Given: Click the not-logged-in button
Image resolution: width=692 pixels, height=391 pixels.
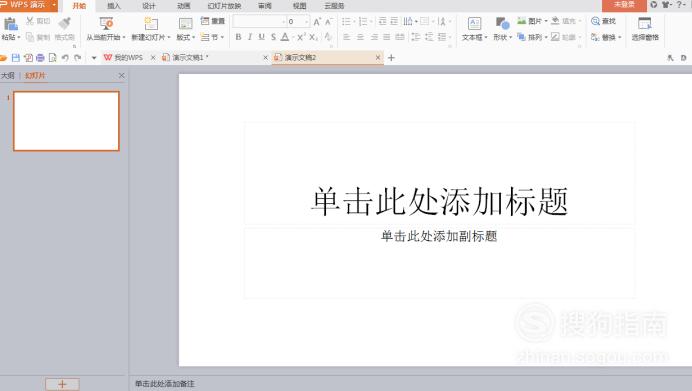Looking at the screenshot, I should click(624, 5).
